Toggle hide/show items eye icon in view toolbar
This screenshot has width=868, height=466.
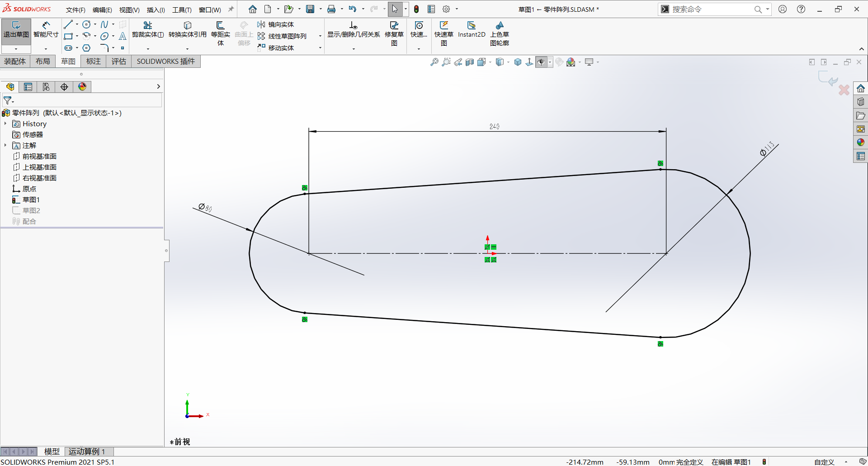coord(541,62)
